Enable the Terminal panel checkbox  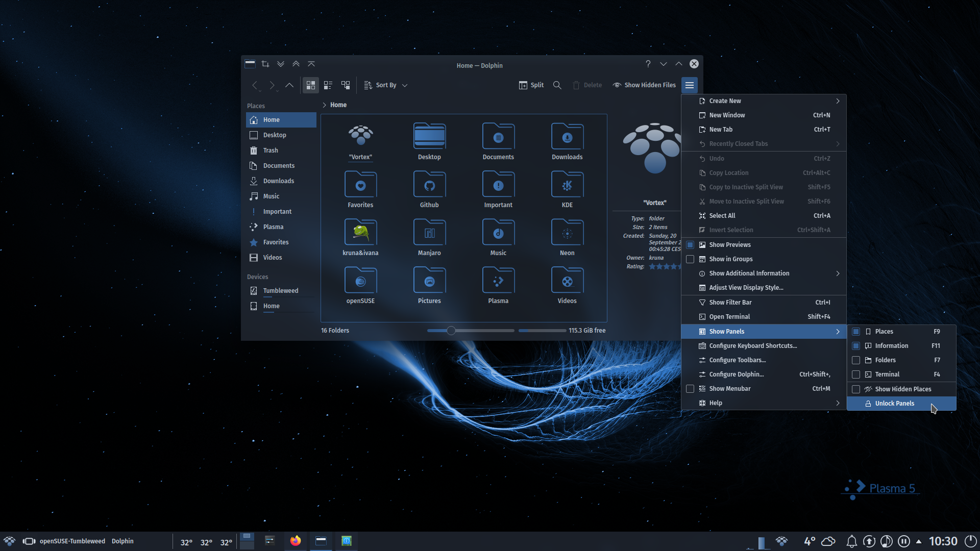point(856,374)
